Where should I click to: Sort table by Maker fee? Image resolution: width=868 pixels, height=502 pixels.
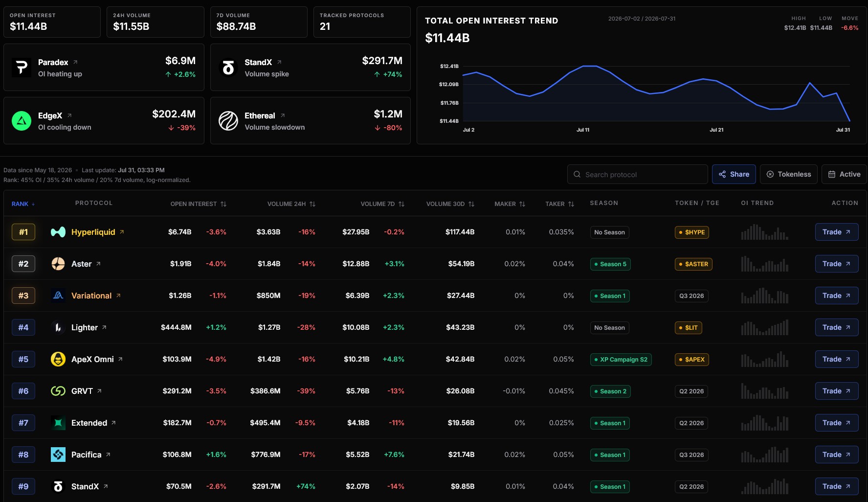tap(510, 204)
